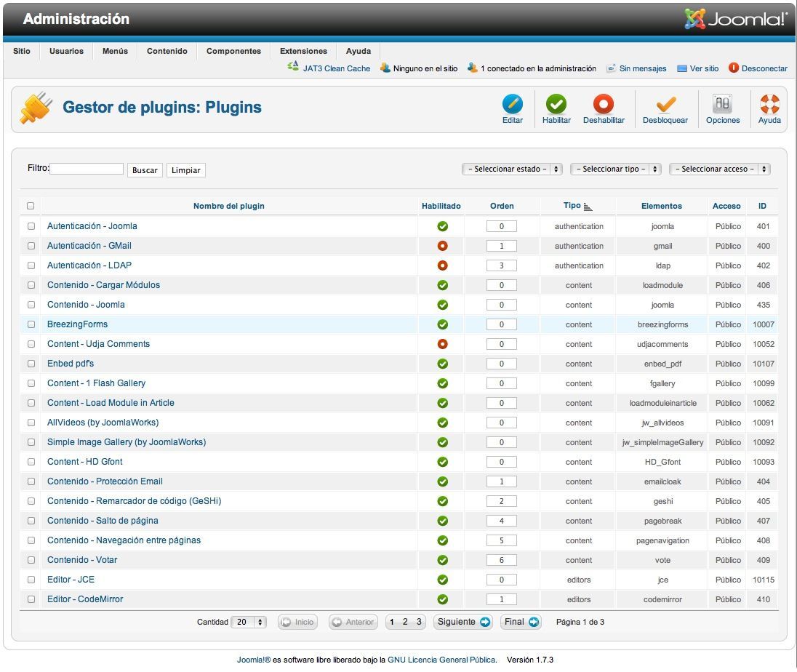Viewport: 797px width, 672px height.
Task: Go to page 3 of pagination
Action: (x=419, y=622)
